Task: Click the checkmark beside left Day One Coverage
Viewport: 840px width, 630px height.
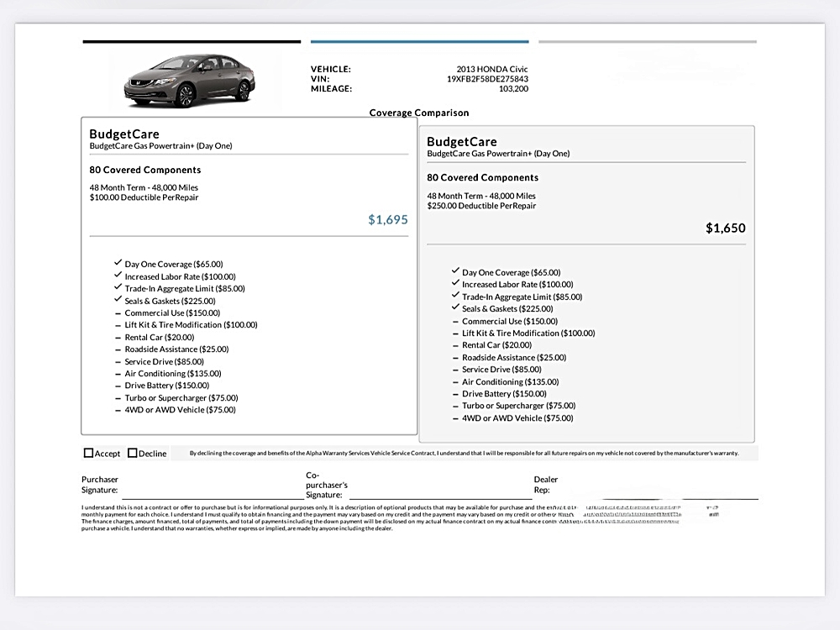Action: (x=118, y=262)
